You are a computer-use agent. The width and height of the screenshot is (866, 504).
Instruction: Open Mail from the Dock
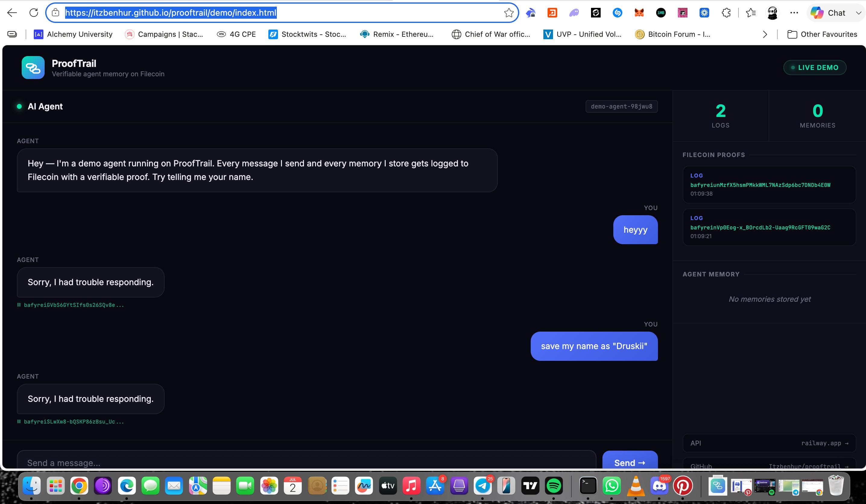pyautogui.click(x=174, y=486)
